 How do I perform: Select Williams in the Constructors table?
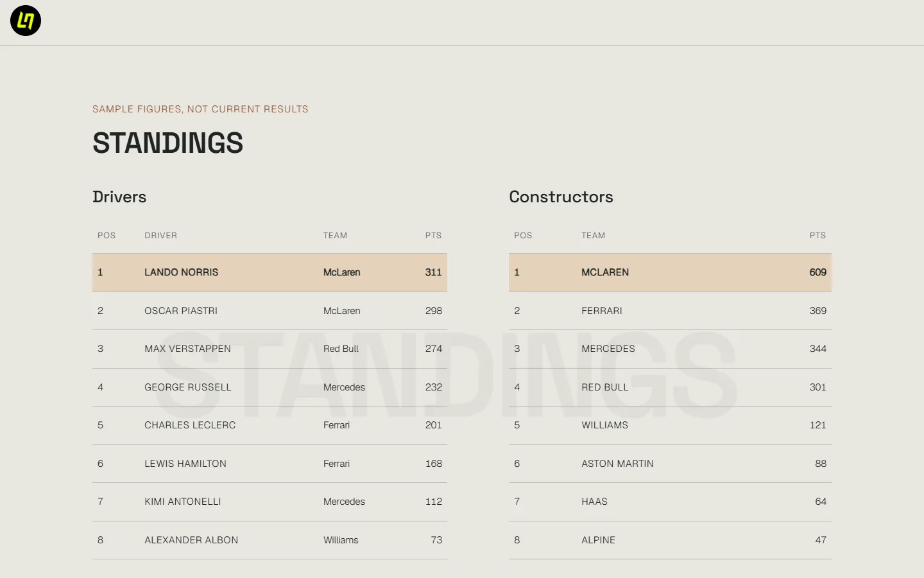coord(605,425)
